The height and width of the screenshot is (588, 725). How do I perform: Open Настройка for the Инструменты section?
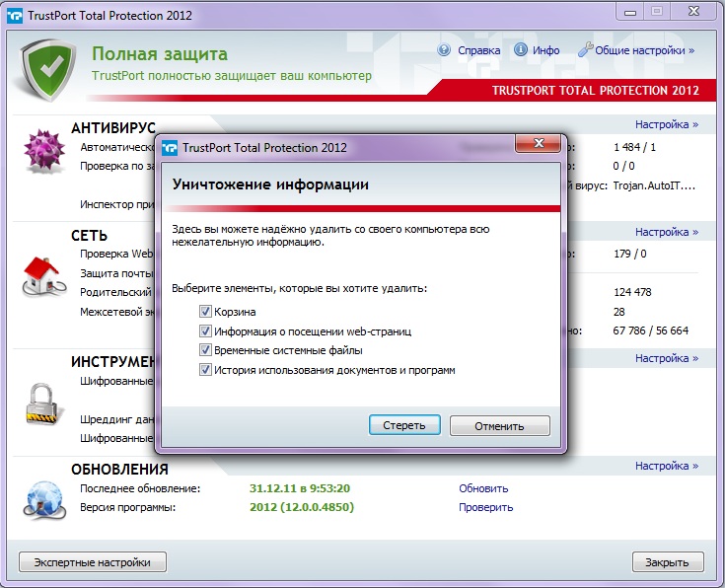pyautogui.click(x=666, y=358)
